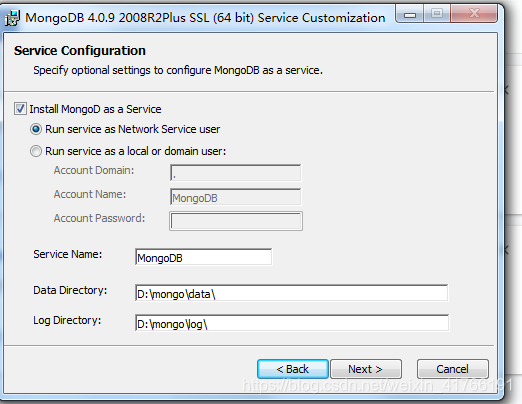The image size is (522, 404).
Task: Edit the Data Directory path field
Action: tap(292, 293)
